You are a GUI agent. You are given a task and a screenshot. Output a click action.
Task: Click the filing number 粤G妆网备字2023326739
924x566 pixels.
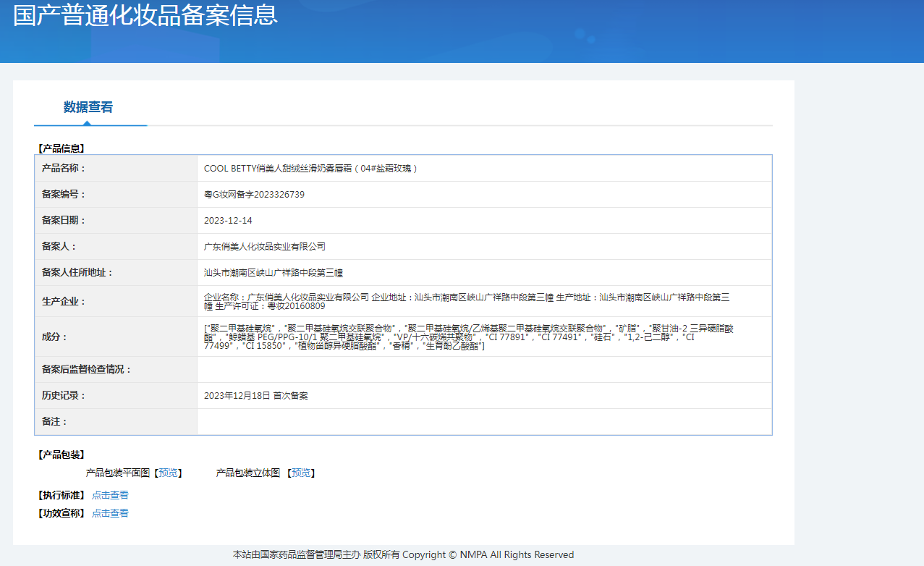pyautogui.click(x=254, y=195)
